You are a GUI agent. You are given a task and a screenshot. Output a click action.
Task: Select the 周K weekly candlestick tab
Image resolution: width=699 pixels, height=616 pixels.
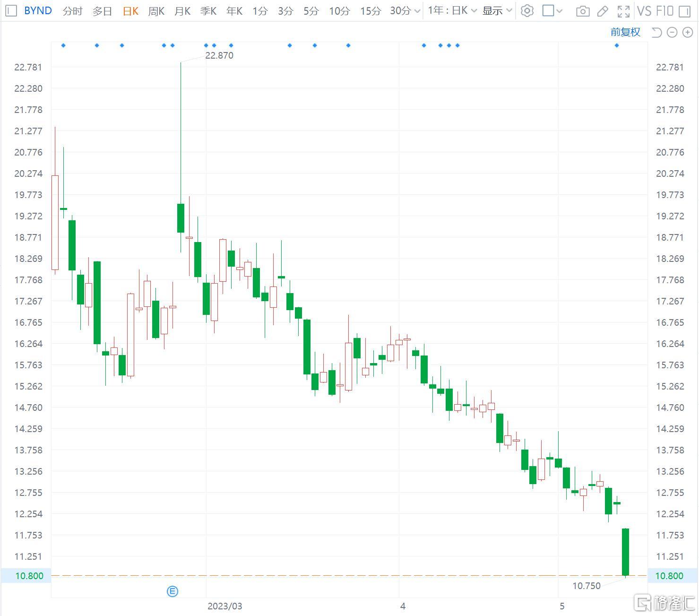point(156,10)
